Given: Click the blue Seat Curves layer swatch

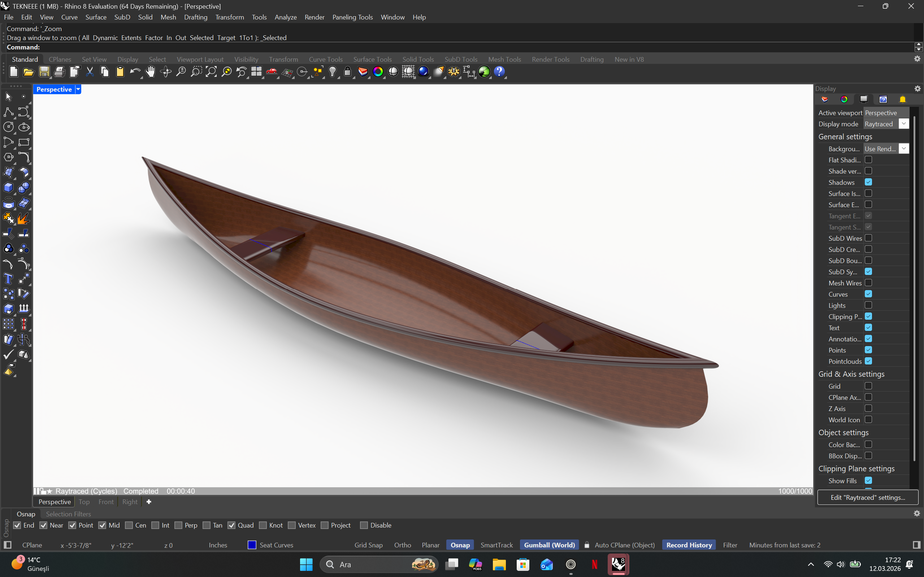Looking at the screenshot, I should click(x=252, y=545).
